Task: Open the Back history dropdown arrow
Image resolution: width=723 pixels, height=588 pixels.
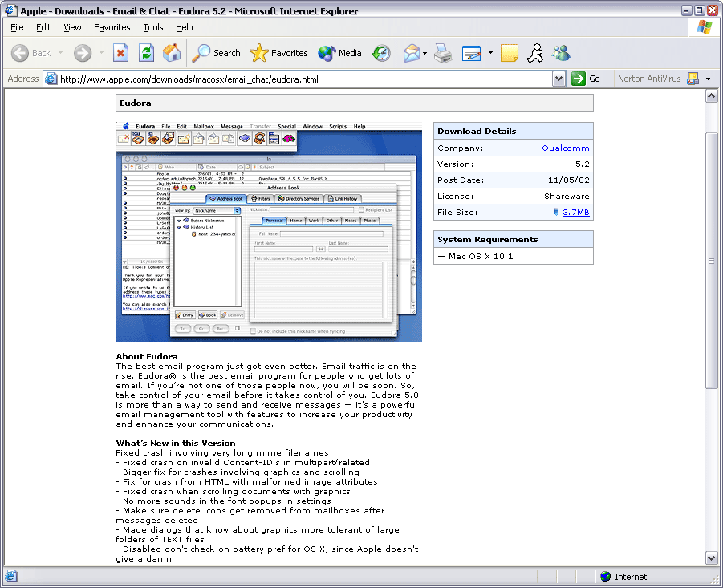Action: tap(60, 53)
